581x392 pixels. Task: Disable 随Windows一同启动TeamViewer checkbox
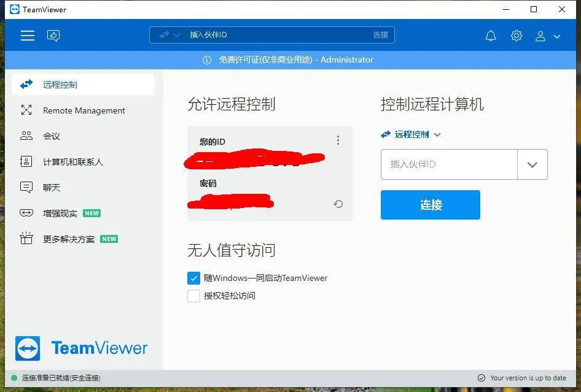click(x=194, y=278)
